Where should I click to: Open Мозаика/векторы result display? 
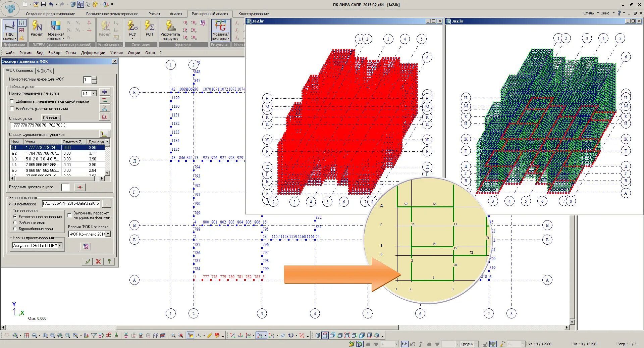click(x=220, y=30)
